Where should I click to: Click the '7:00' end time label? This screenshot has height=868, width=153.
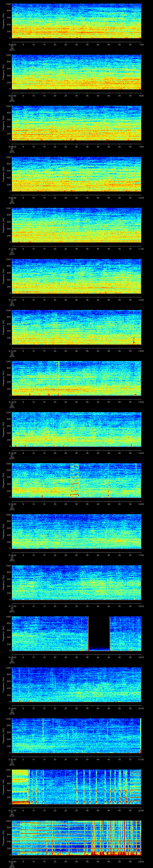pos(141,44)
